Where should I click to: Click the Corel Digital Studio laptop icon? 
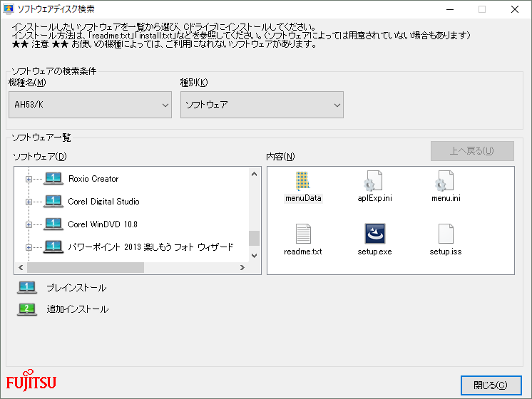(x=53, y=202)
